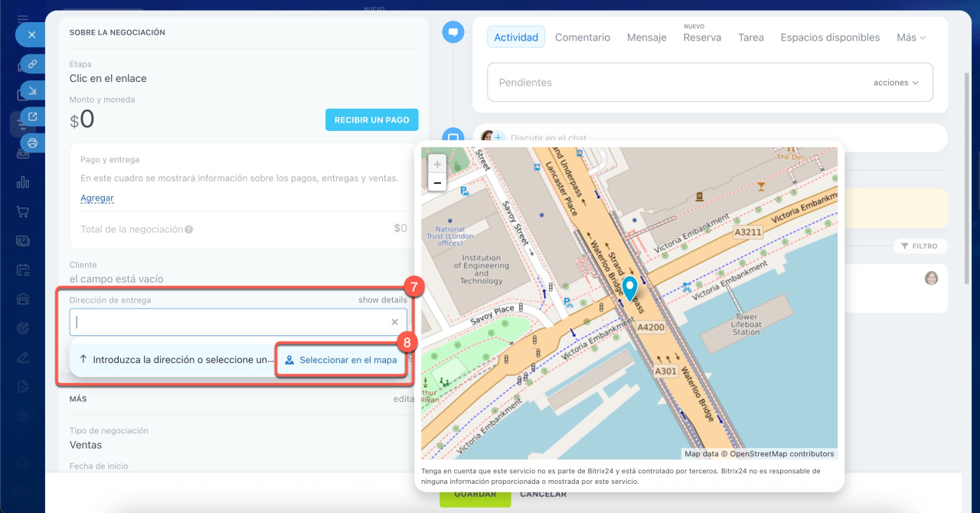The height and width of the screenshot is (513, 980).
Task: Click the print icon
Action: (x=33, y=142)
